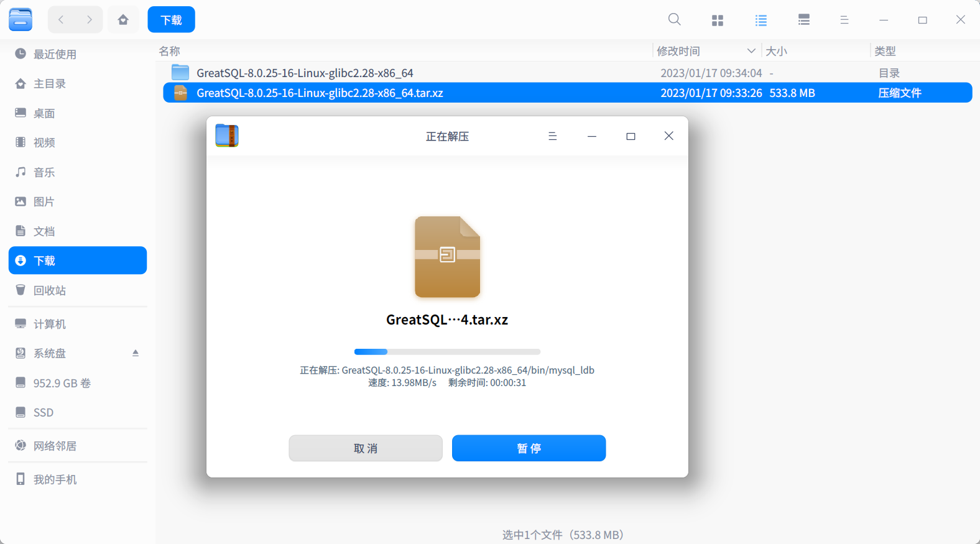Viewport: 980px width, 544px height.
Task: Click 2023/01/17 09:33:26 date cell
Action: (x=711, y=93)
